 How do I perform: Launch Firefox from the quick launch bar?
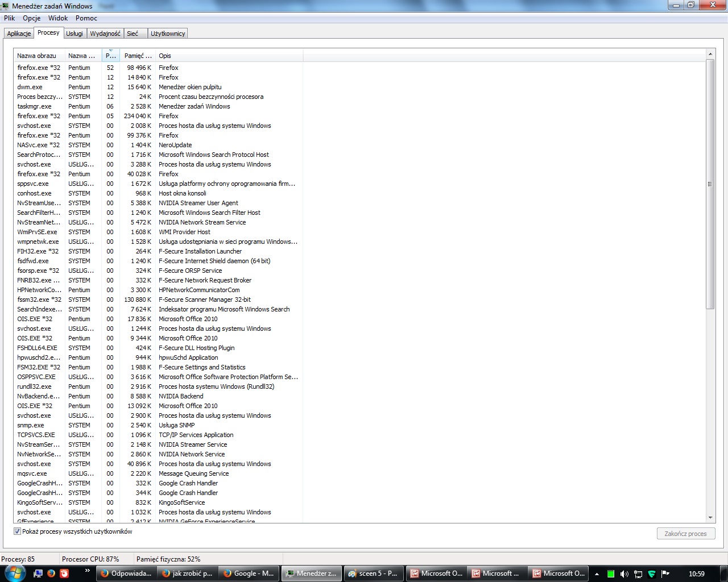(x=51, y=573)
